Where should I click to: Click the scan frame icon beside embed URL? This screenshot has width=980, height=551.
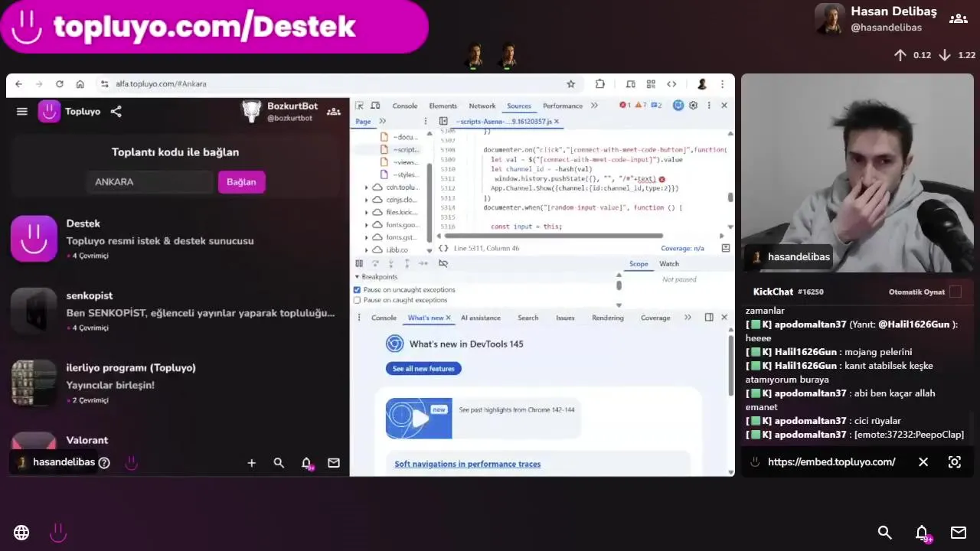tap(955, 462)
